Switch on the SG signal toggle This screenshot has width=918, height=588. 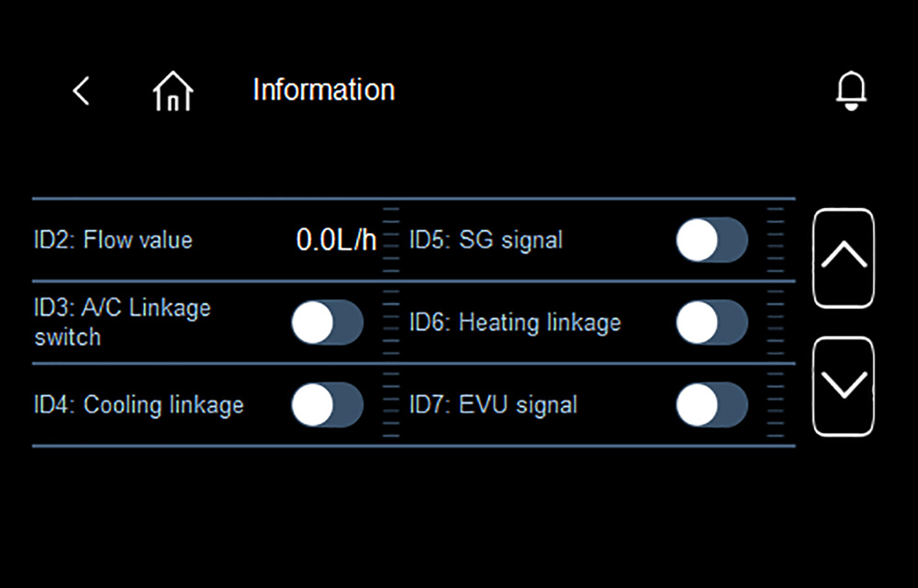coord(711,240)
